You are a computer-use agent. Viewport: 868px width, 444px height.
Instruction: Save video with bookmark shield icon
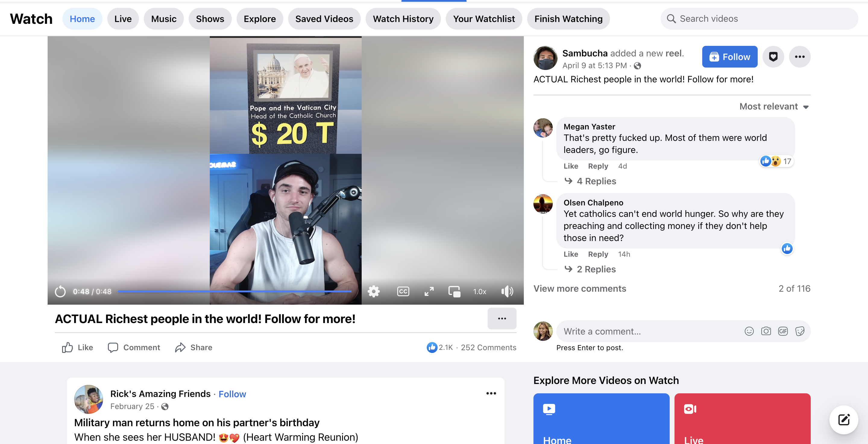pos(773,57)
